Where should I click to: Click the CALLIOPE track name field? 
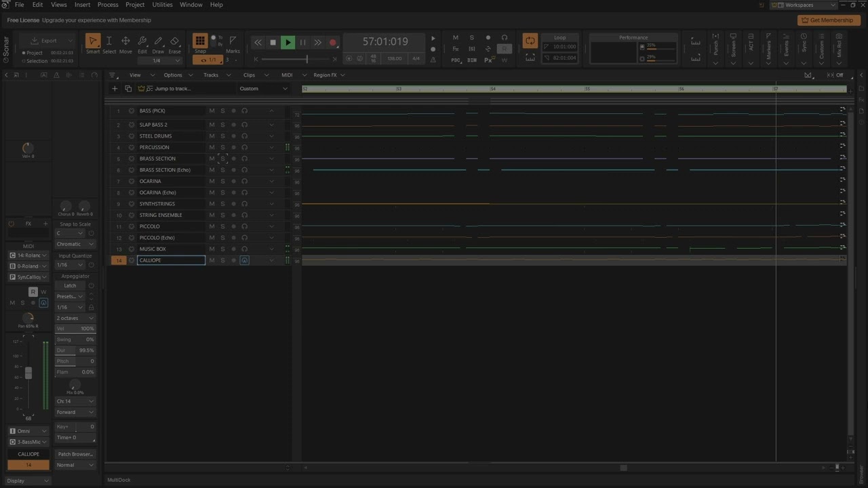click(x=171, y=260)
